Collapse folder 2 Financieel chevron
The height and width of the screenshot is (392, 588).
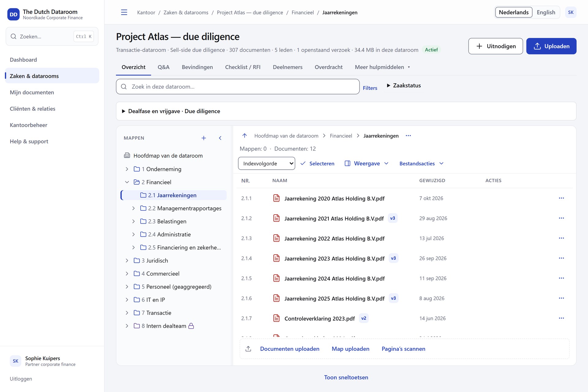click(x=127, y=182)
